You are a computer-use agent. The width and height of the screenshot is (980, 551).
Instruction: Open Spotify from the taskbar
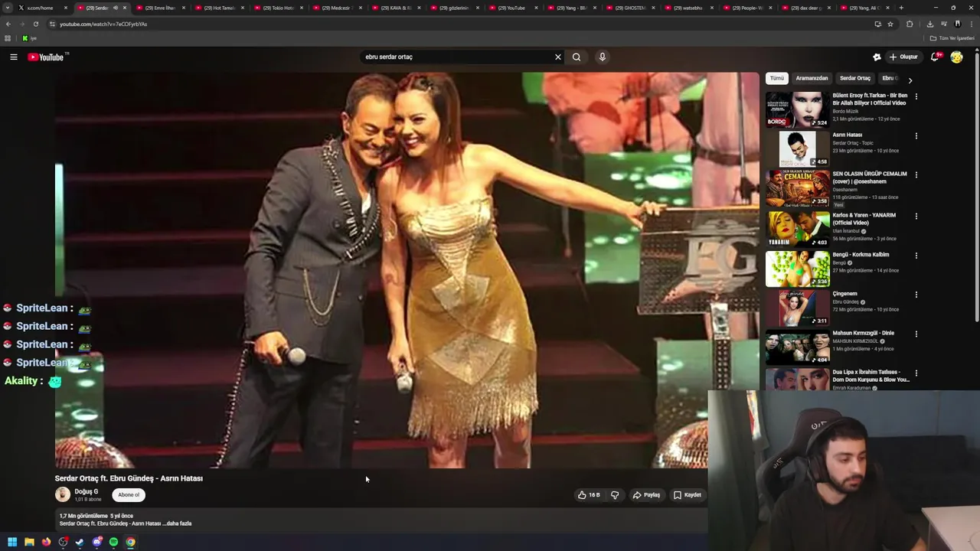pos(114,542)
